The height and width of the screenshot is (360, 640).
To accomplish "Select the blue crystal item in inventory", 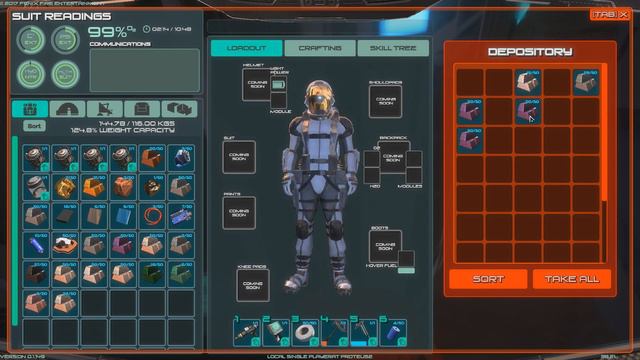I will tap(181, 158).
